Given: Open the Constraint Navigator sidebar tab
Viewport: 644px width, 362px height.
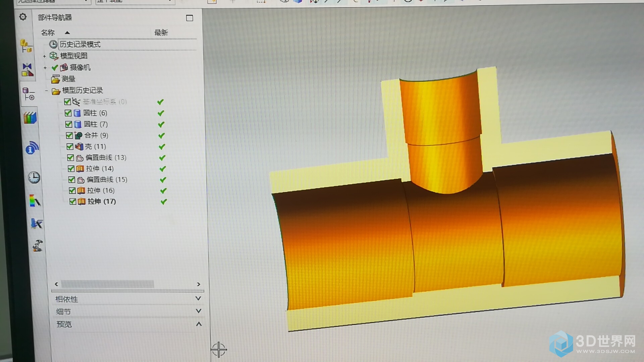Looking at the screenshot, I should (27, 69).
